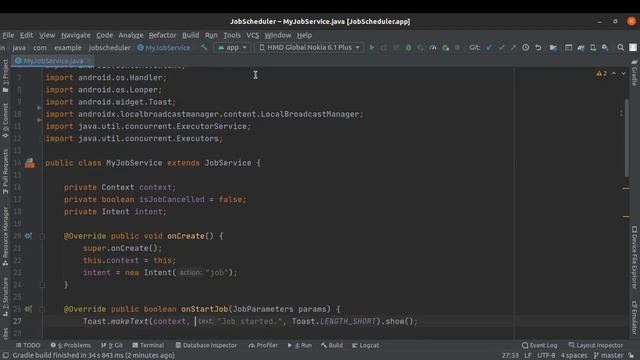Screen dimensions: 640x360
Task: Click the class gutter icon beside MyJobService
Action: click(29, 163)
